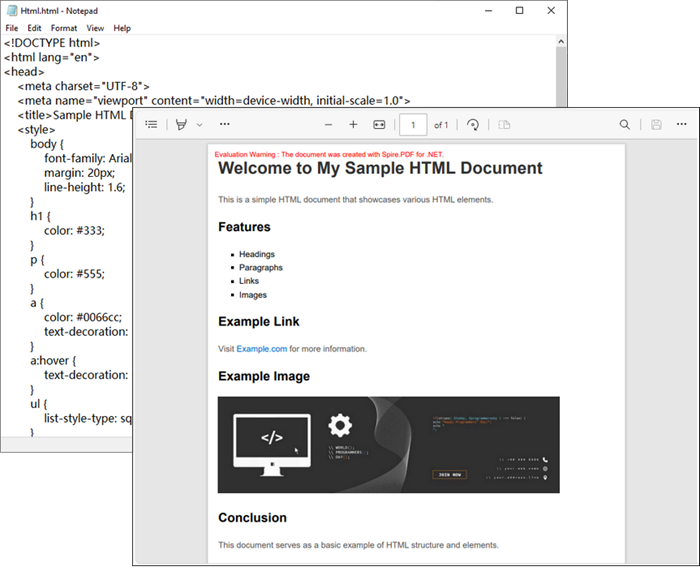This screenshot has height=567, width=700.
Task: Click the "Features" heading in the PDF
Action: coord(244,227)
